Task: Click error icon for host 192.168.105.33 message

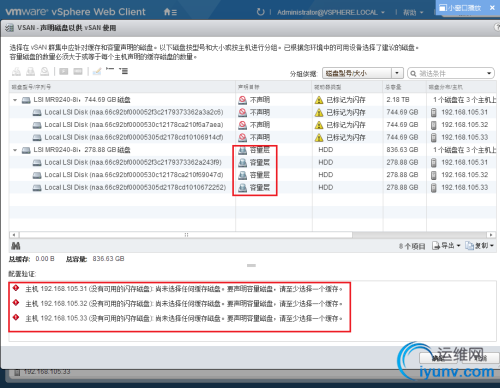Action: 16,317
